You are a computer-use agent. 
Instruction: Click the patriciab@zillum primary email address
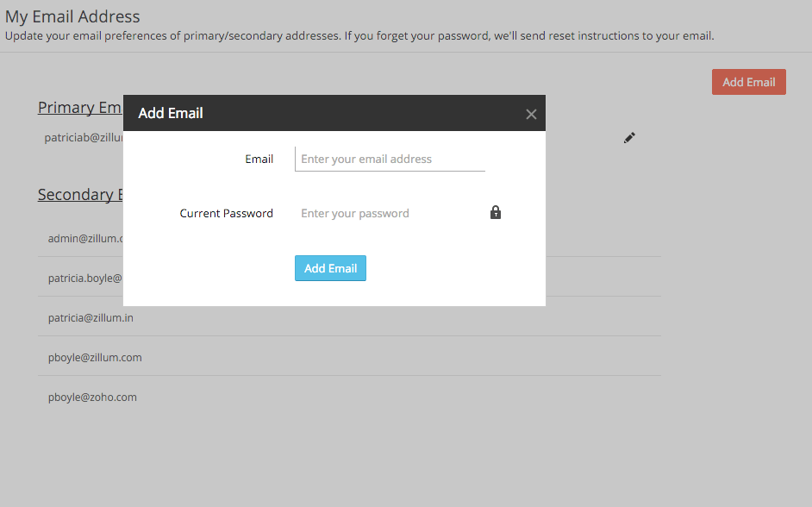tap(84, 137)
